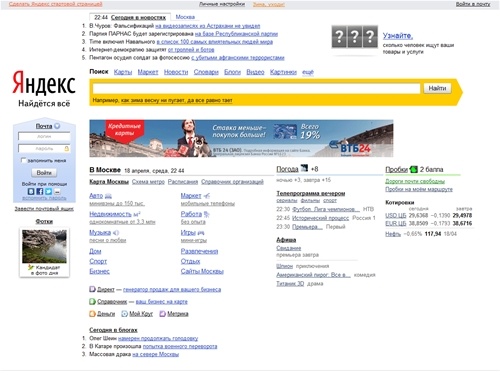
Task: Click the m² icon beside Недвижимость
Action: pyautogui.click(x=137, y=214)
